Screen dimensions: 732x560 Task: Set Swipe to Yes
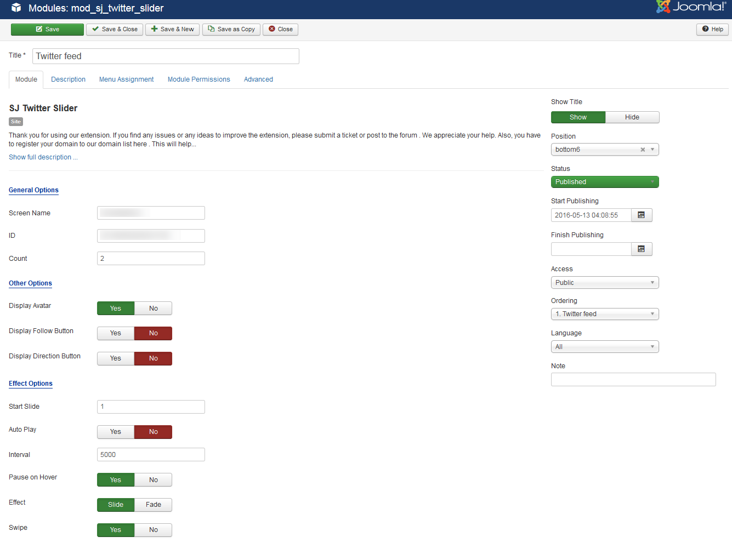pos(116,530)
